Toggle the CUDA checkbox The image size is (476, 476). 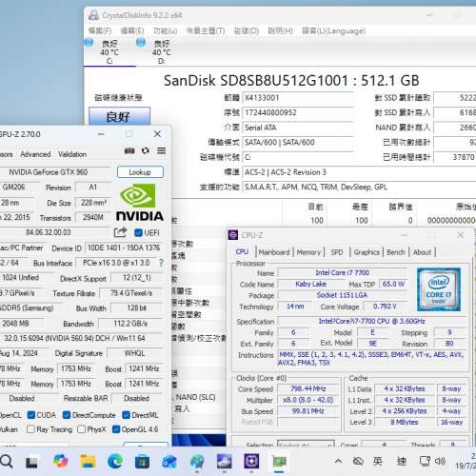(x=31, y=415)
